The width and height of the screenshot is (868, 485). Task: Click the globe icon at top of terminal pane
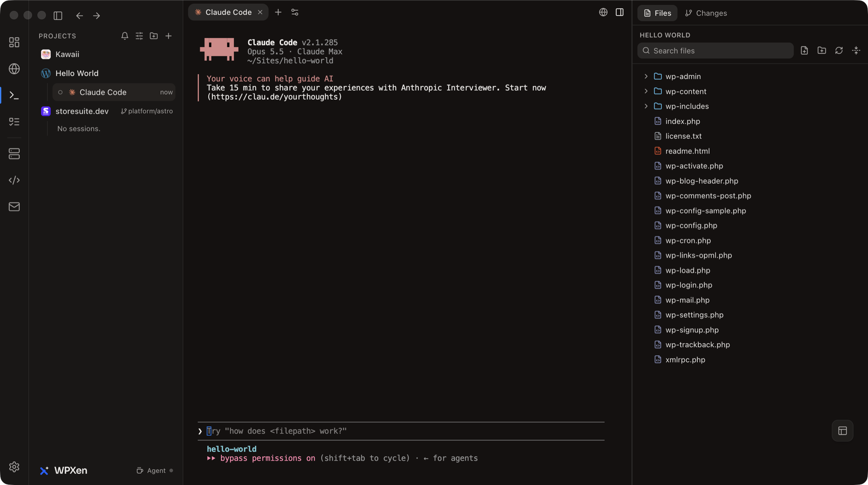click(x=603, y=12)
